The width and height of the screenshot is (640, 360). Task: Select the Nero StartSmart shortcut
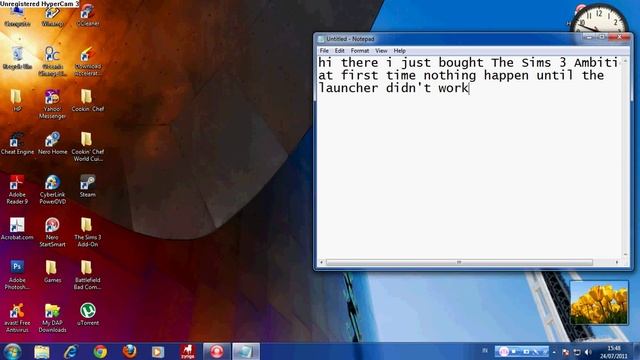click(x=52, y=232)
